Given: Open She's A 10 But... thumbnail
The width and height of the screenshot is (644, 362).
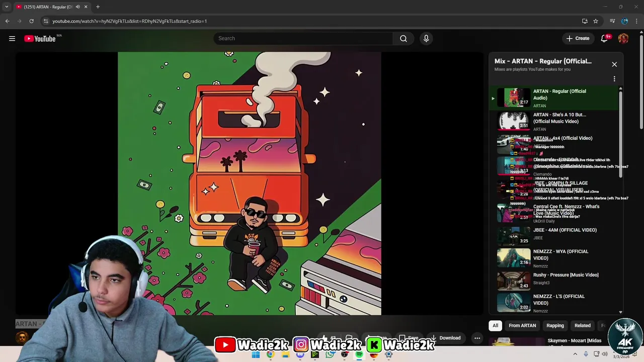Looking at the screenshot, I should click(x=514, y=121).
